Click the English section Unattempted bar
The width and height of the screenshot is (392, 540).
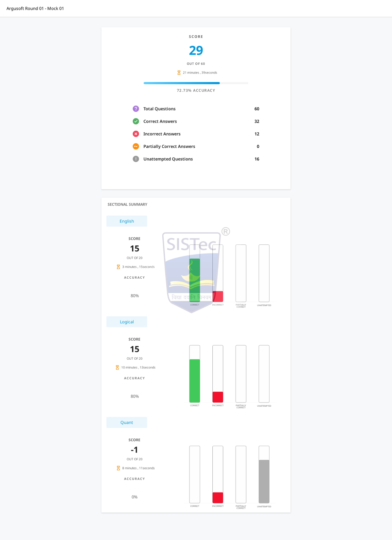(264, 273)
